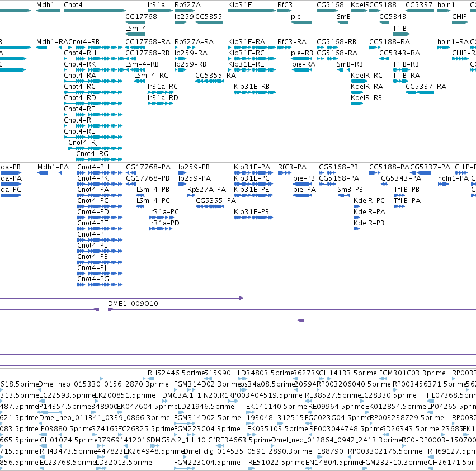476x471 pixels.
Task: Select the 'CG17768-RB' transcript label
Action: (148, 53)
